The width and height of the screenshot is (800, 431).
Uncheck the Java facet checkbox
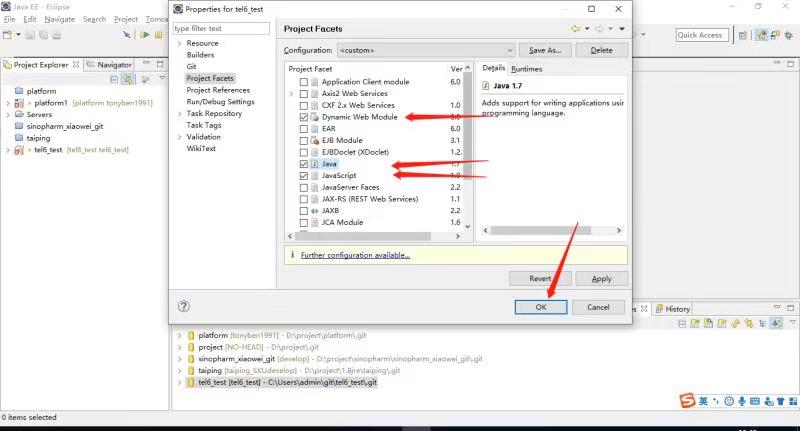coord(304,164)
